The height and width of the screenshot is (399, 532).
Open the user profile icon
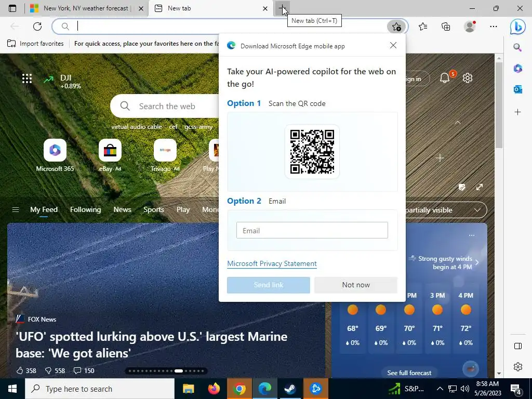[x=470, y=26]
